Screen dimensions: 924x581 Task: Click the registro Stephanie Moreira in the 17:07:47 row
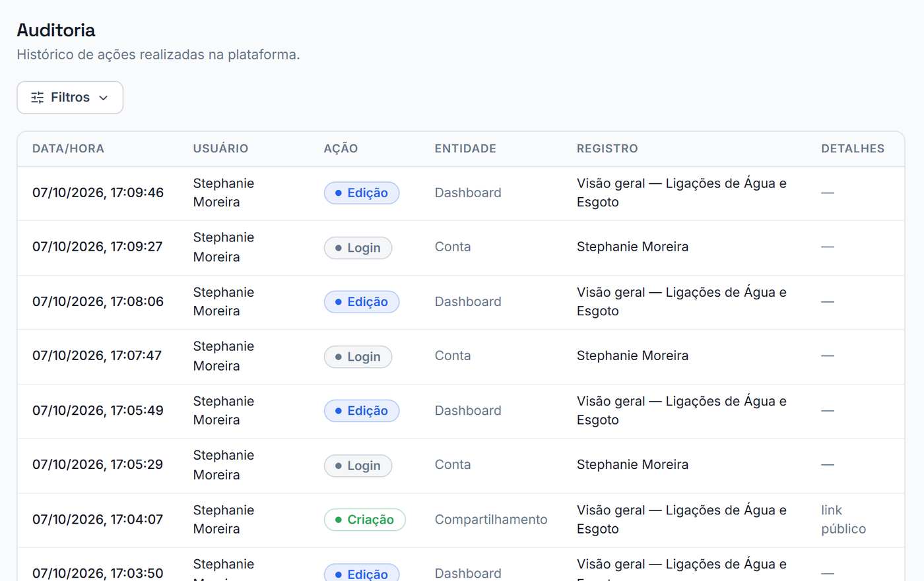632,355
